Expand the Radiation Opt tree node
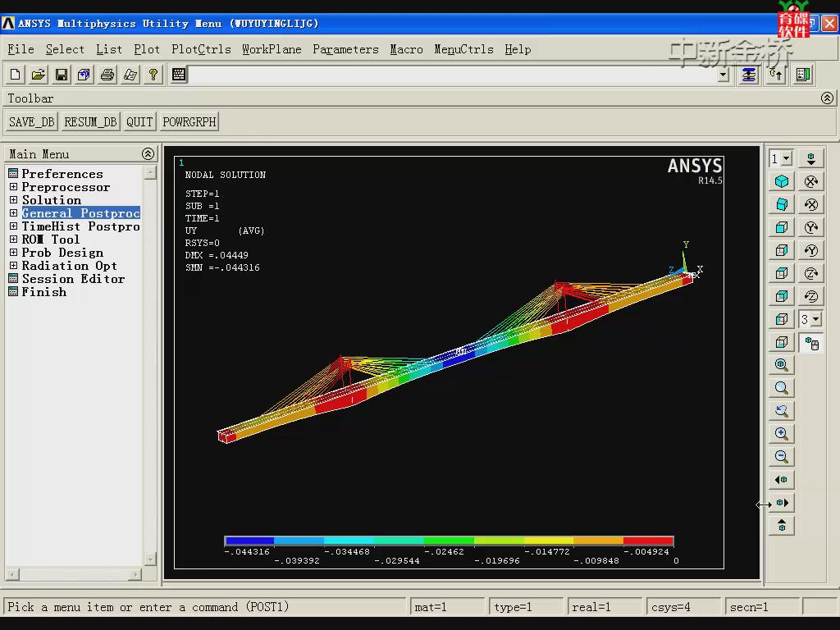This screenshot has width=840, height=630. click(x=13, y=266)
